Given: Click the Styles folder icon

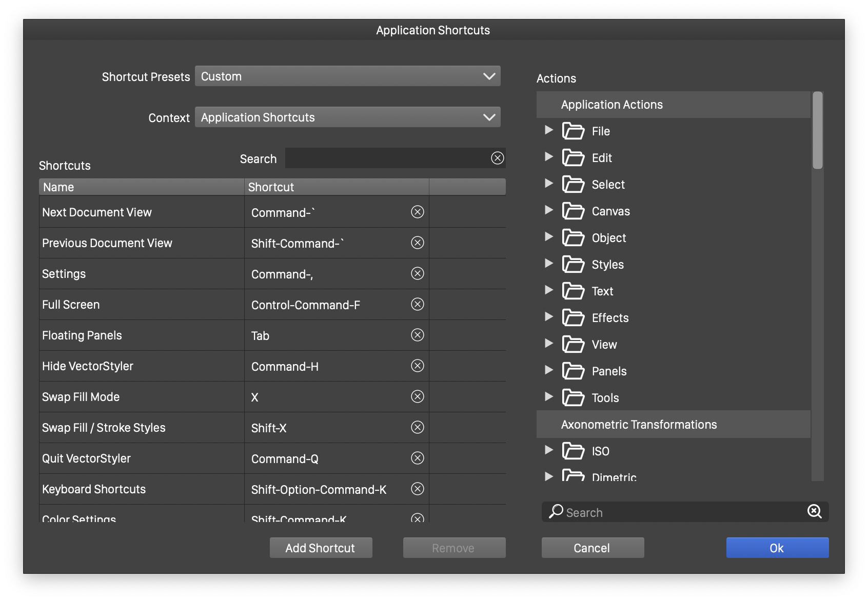Looking at the screenshot, I should coord(573,265).
